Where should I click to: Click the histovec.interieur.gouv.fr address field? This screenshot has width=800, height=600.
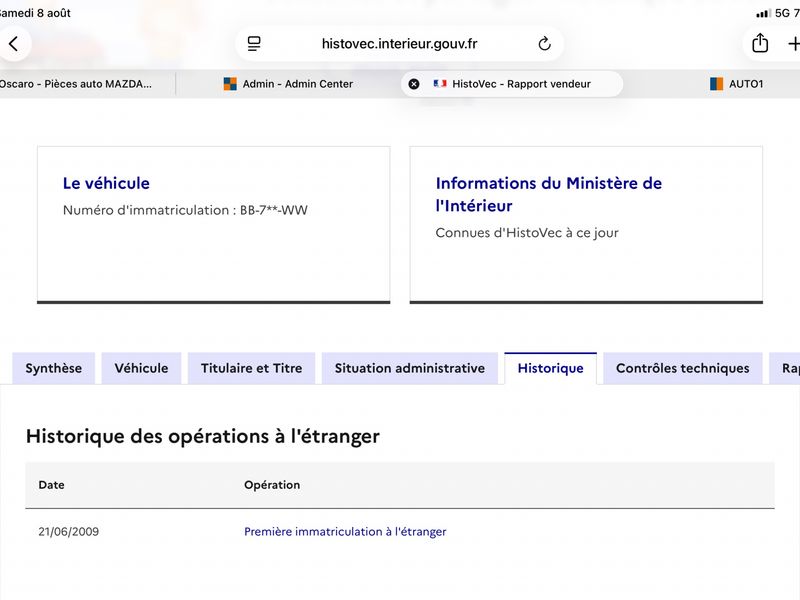pyautogui.click(x=399, y=44)
